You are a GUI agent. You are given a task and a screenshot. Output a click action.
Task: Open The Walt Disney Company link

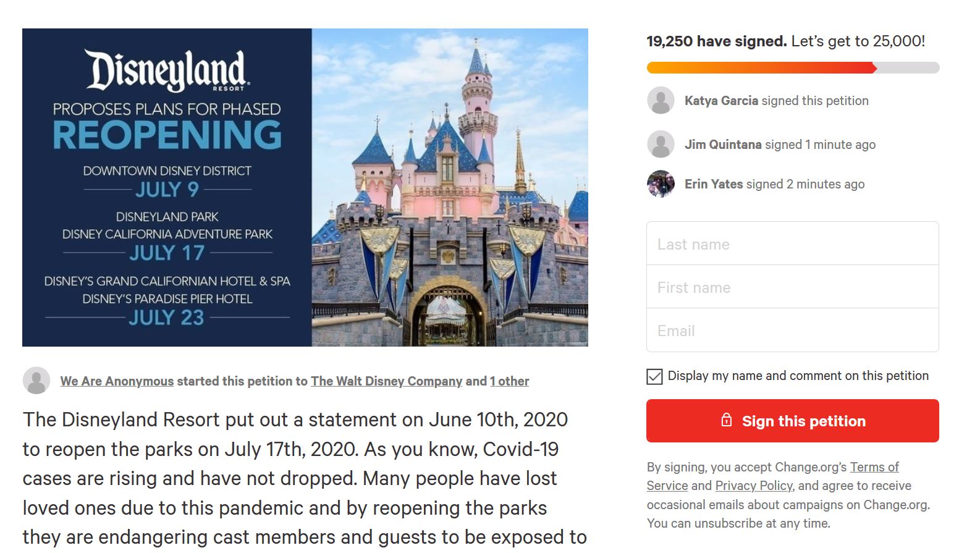pos(386,381)
